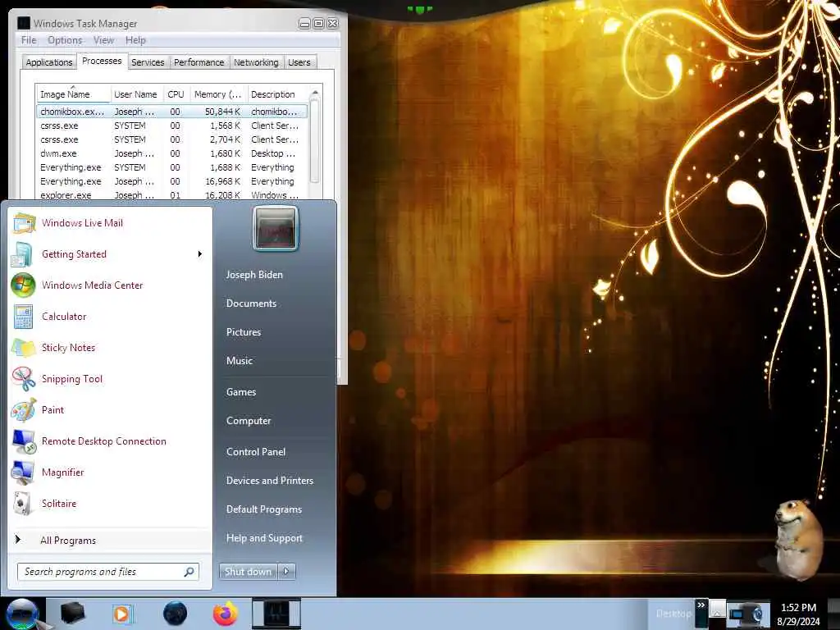
Task: Open Task Manager File menu
Action: 29,40
